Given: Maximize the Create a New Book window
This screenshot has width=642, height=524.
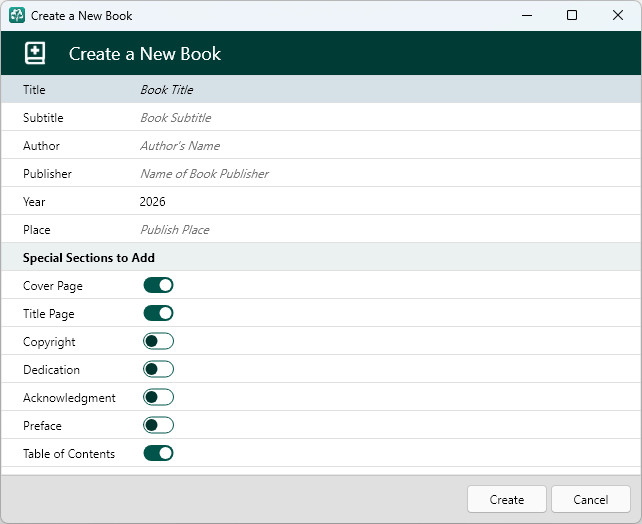Looking at the screenshot, I should 572,16.
